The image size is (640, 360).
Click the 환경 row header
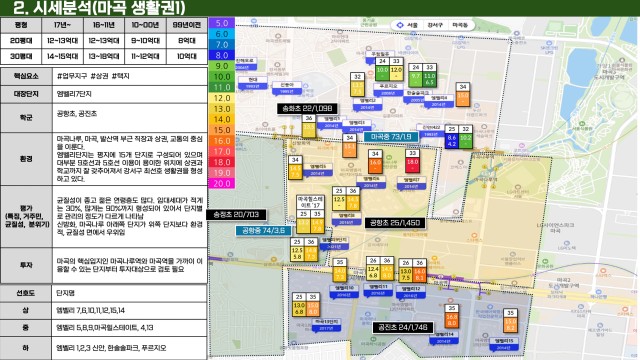(x=26, y=159)
